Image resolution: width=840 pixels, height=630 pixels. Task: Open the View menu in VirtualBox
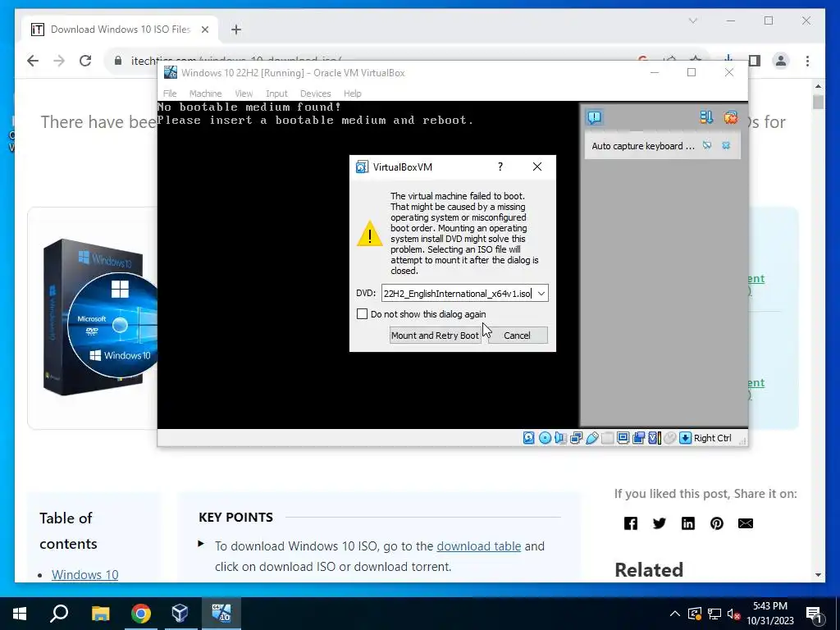click(243, 94)
